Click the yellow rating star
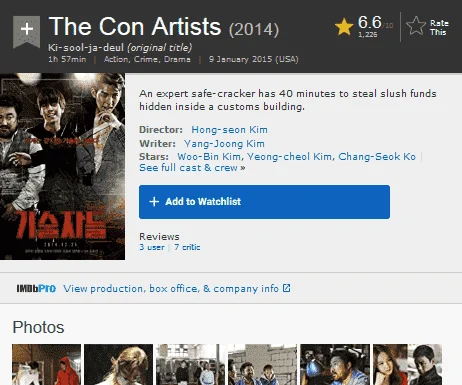Viewport: 462px width, 385px height. click(344, 27)
